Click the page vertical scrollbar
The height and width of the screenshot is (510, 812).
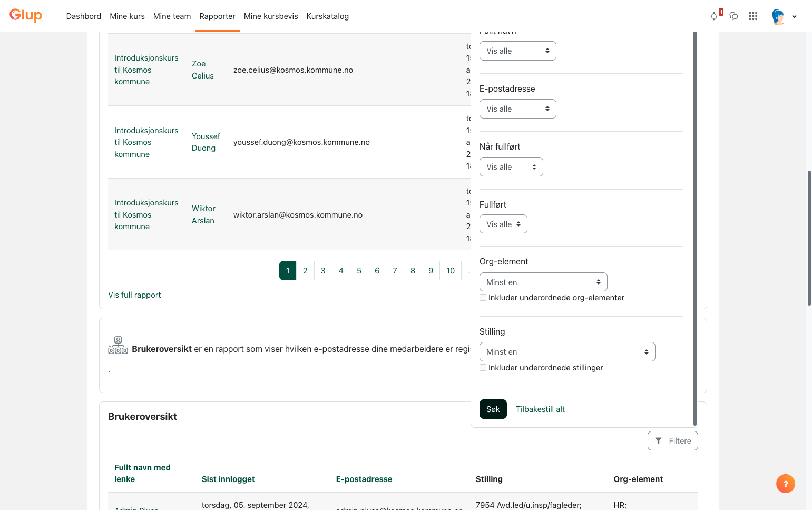(x=809, y=238)
